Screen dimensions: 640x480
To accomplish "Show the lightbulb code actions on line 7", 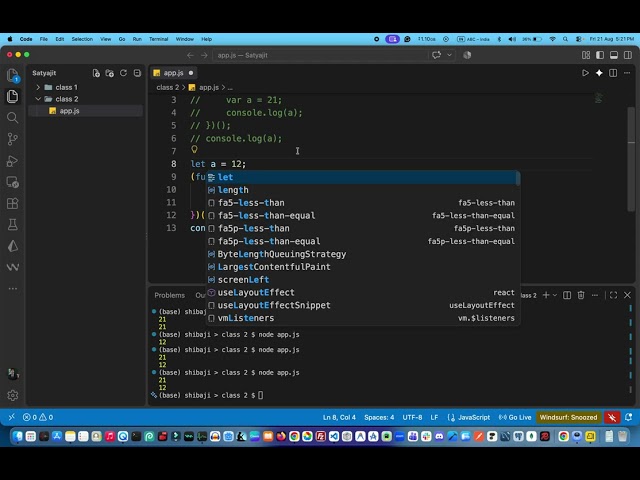I will point(194,150).
